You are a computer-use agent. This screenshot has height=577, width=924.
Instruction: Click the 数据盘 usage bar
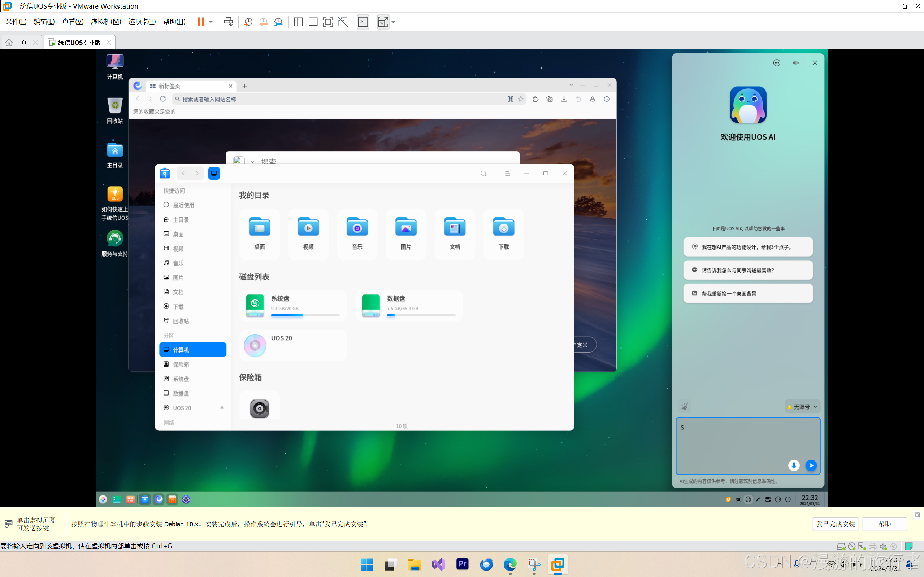tap(421, 315)
